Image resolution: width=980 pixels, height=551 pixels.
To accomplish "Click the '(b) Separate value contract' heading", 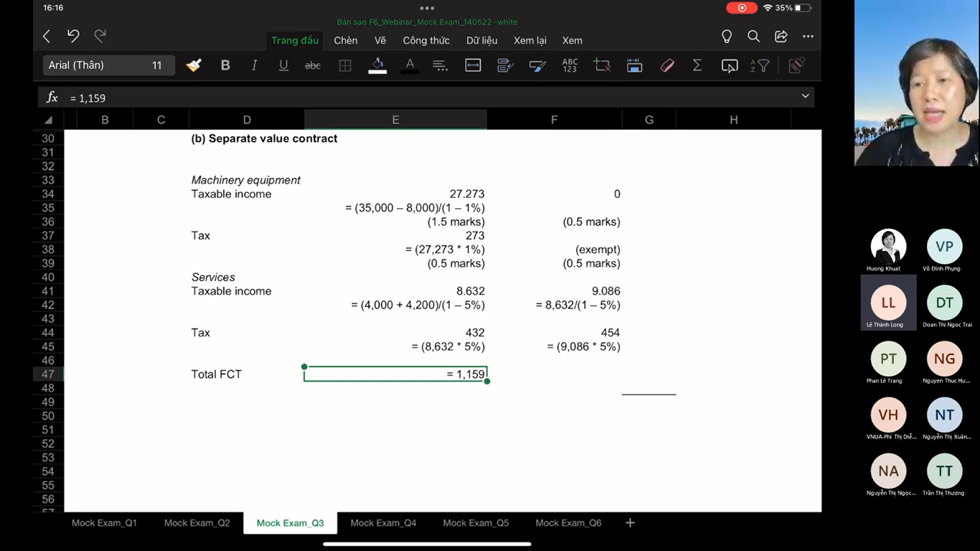I will [264, 138].
